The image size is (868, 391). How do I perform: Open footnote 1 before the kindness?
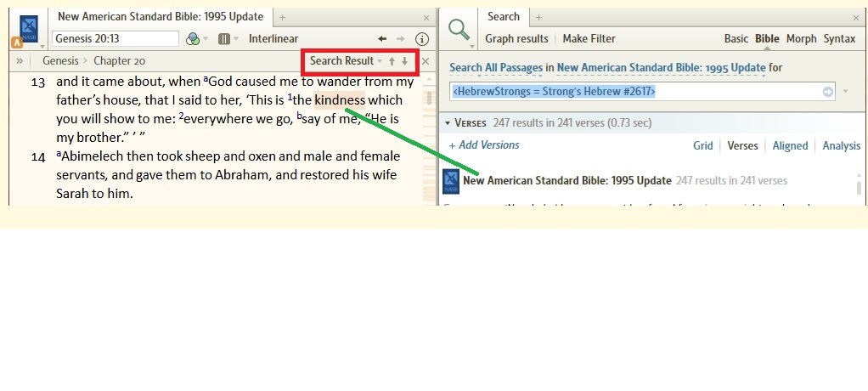(290, 98)
